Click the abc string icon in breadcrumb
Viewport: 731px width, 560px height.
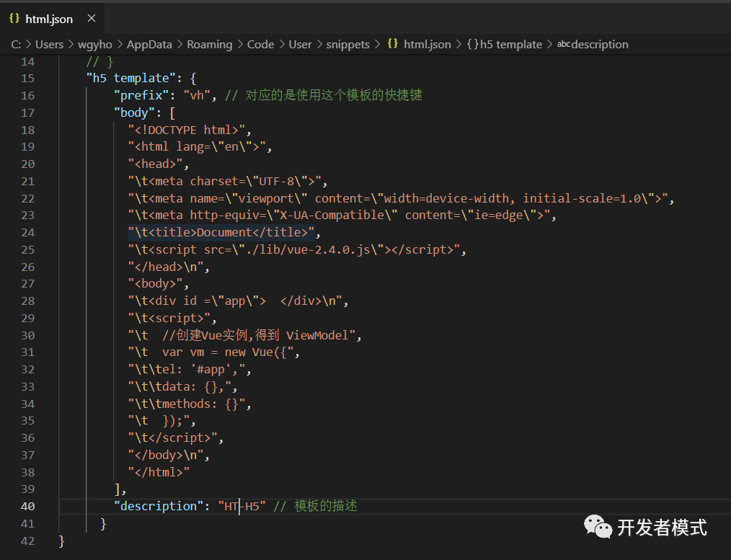tap(564, 44)
